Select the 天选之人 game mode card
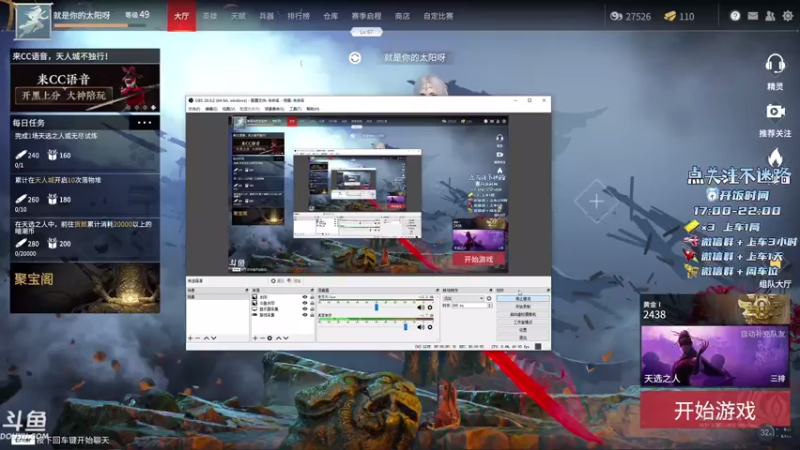800x450 pixels. coord(715,356)
